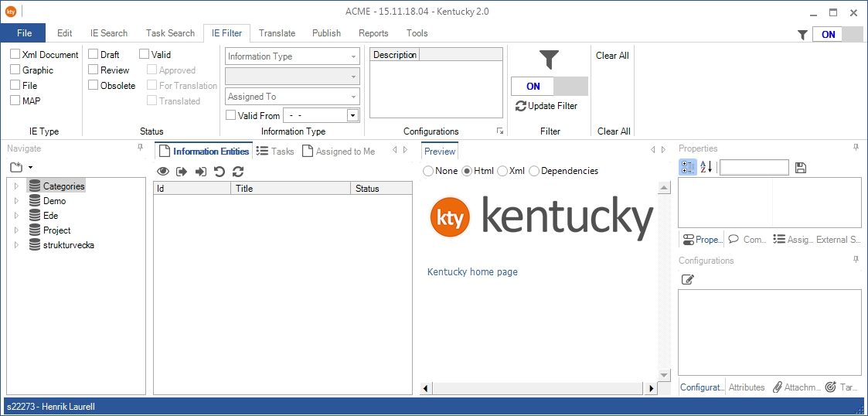
Task: Select the Xml preview radio button
Action: (502, 171)
